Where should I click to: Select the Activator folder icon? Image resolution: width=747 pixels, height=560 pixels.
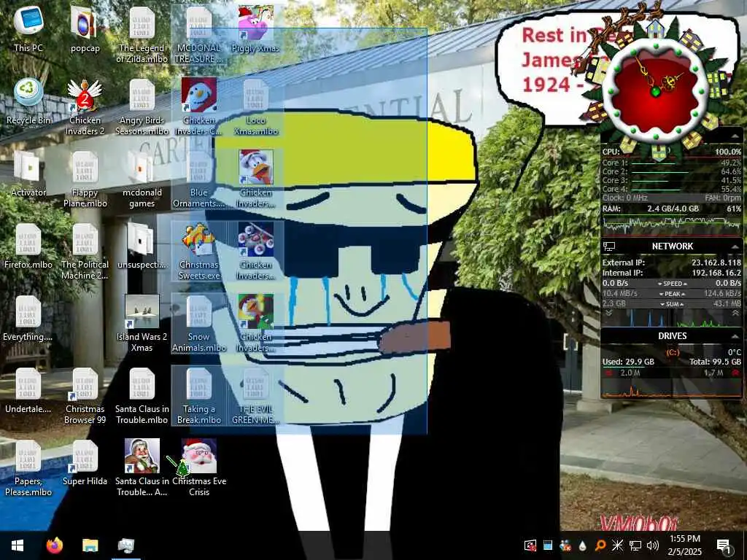28,174
